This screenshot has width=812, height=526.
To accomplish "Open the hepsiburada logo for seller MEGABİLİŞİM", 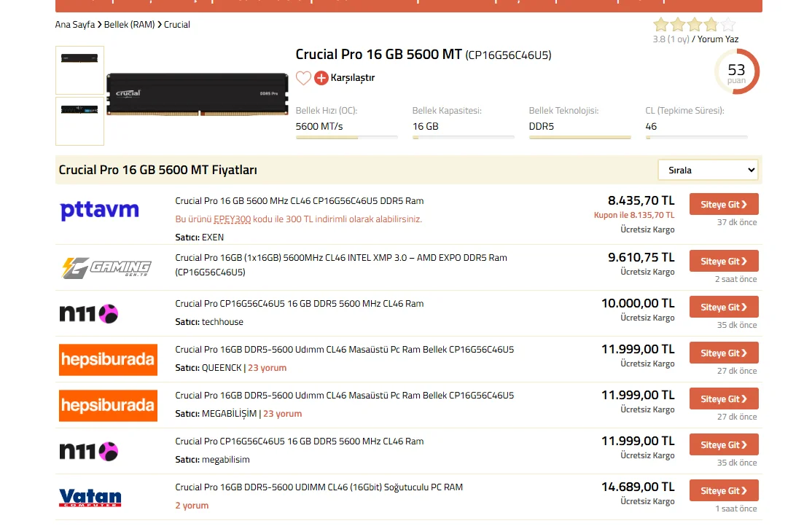I will coord(108,405).
